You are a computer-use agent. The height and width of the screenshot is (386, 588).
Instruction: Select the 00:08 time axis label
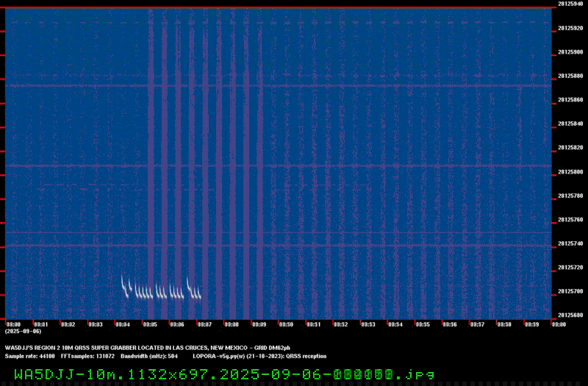tap(232, 324)
